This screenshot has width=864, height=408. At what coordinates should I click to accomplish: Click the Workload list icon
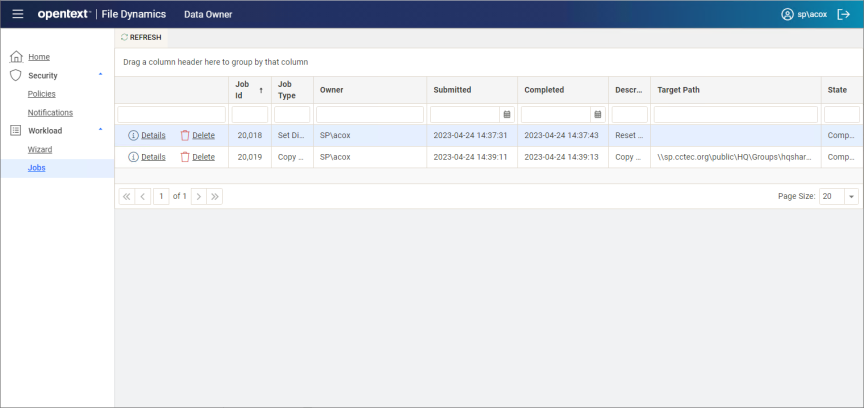click(x=16, y=131)
